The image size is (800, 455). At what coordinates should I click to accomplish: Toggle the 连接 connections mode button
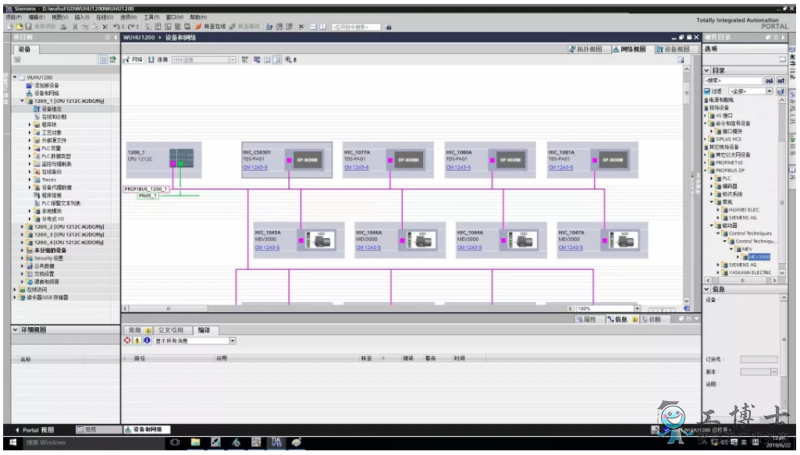pyautogui.click(x=158, y=60)
